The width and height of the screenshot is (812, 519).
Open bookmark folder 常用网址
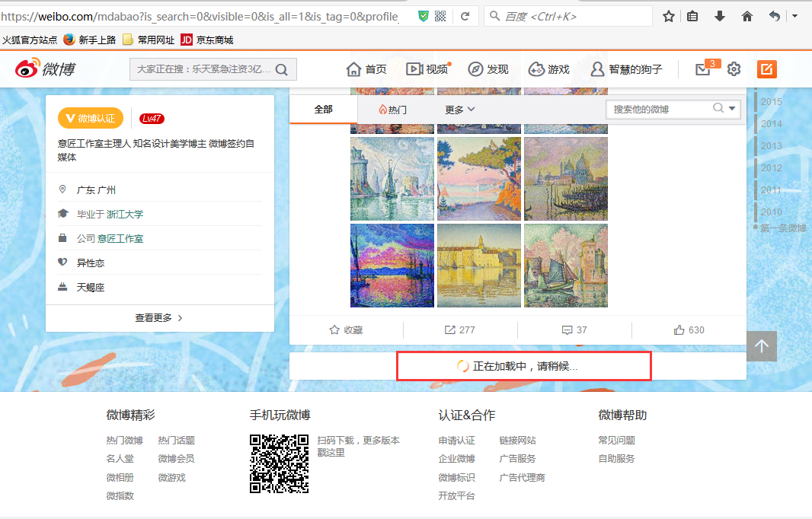pyautogui.click(x=149, y=40)
